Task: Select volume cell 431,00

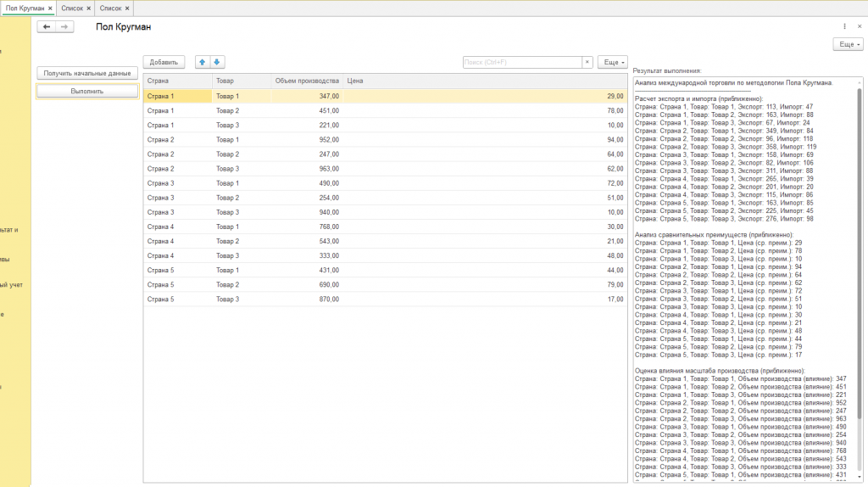Action: click(307, 271)
